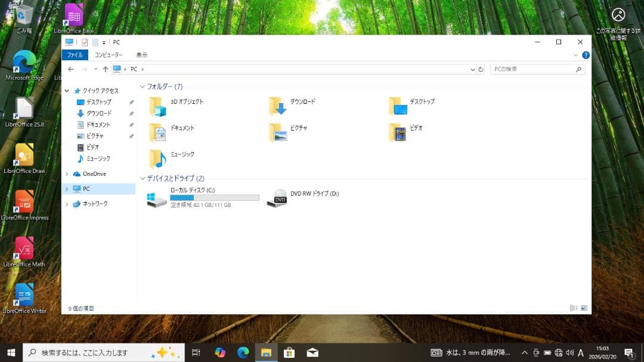The image size is (644, 362).
Task: Select the DVD RW ドライブ (D:) icon
Action: click(277, 198)
